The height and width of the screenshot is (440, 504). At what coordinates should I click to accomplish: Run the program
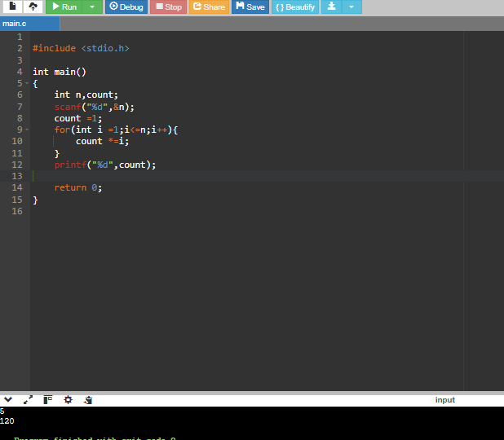pyautogui.click(x=64, y=7)
